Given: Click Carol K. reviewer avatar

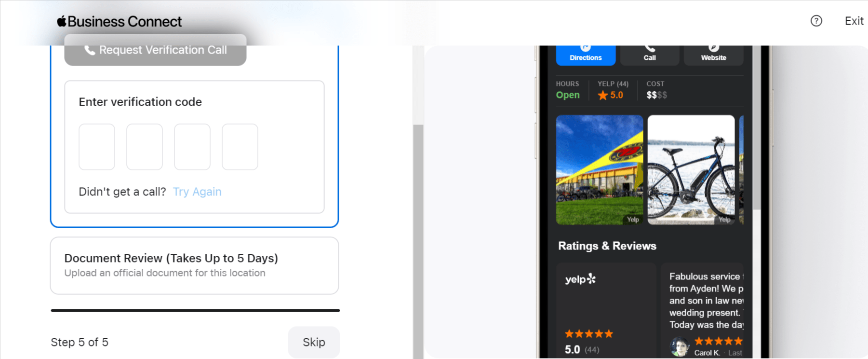Looking at the screenshot, I should (680, 346).
